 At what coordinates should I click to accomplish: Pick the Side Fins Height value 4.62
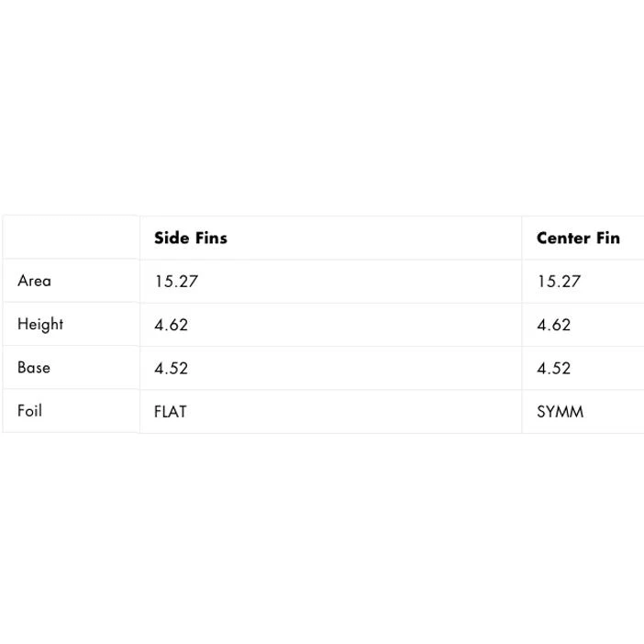[x=171, y=325]
